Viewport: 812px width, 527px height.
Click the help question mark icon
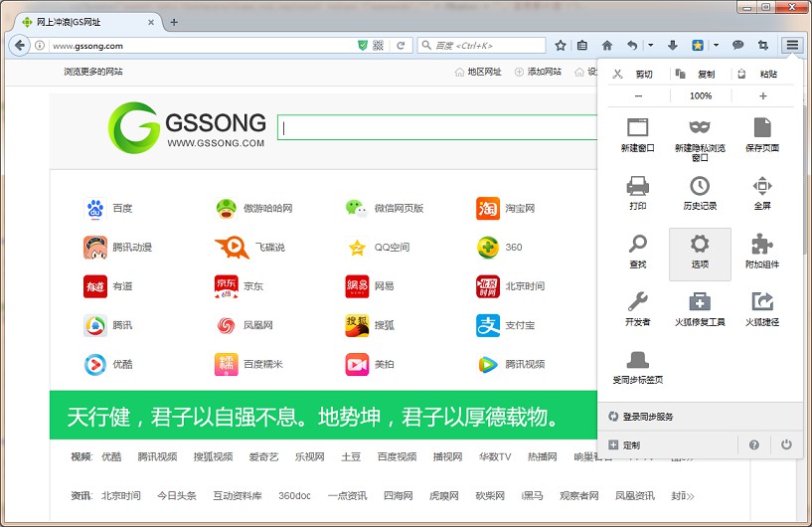point(754,444)
